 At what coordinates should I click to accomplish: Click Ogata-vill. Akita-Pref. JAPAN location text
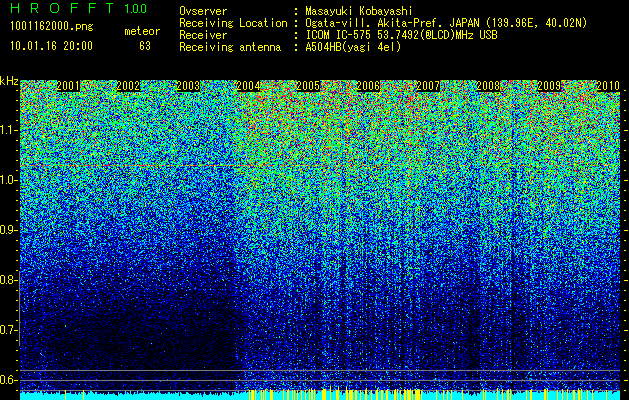pos(446,23)
